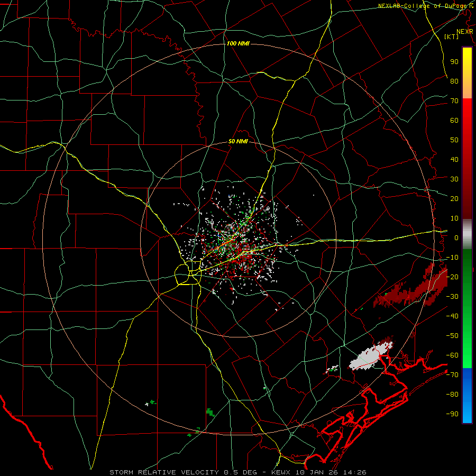Select the -70 value on velocity scale
This screenshot has height=476, width=476.
coord(452,375)
